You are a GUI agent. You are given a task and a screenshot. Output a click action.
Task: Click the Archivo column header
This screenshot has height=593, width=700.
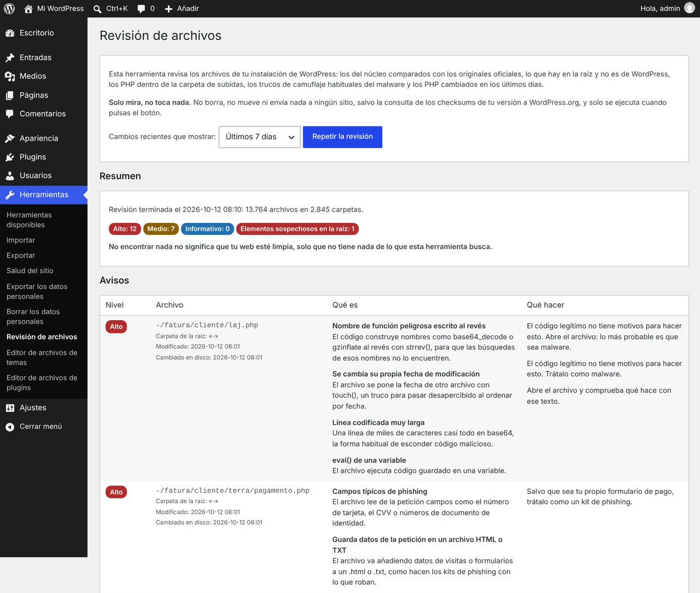[x=170, y=305]
